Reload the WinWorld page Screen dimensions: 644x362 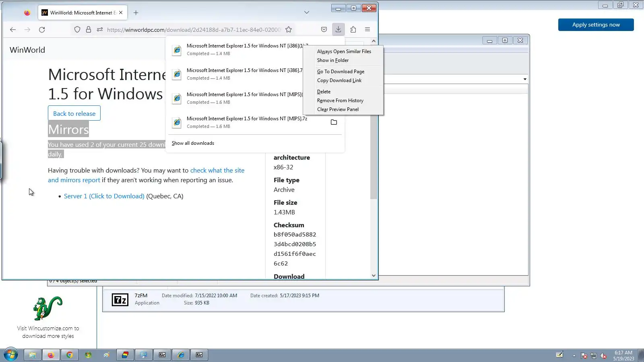tap(42, 29)
